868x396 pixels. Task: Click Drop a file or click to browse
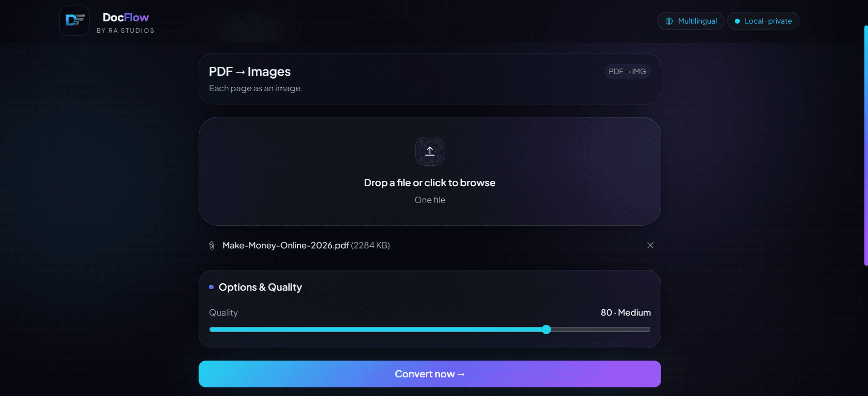pyautogui.click(x=430, y=183)
